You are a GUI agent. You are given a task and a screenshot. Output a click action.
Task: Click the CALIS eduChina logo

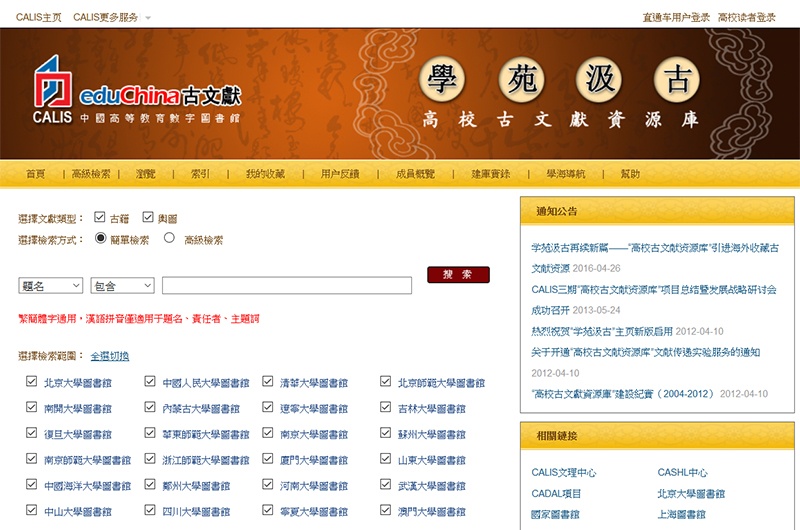coord(137,90)
